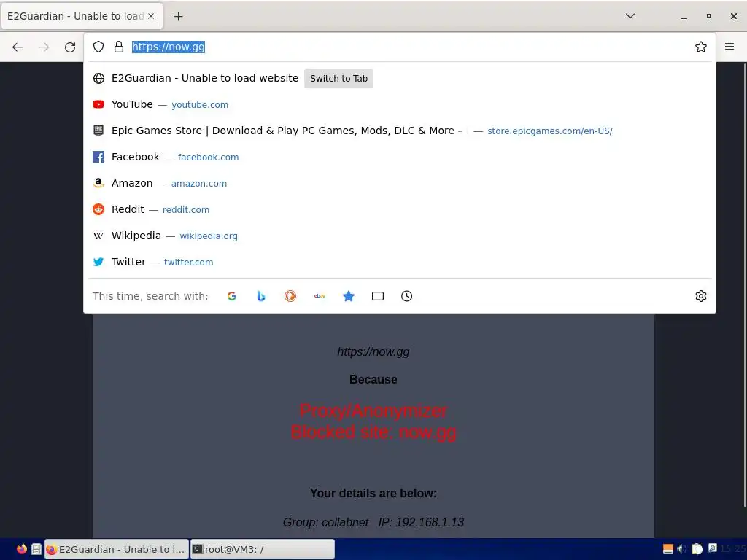Open search settings gear icon

[700, 296]
